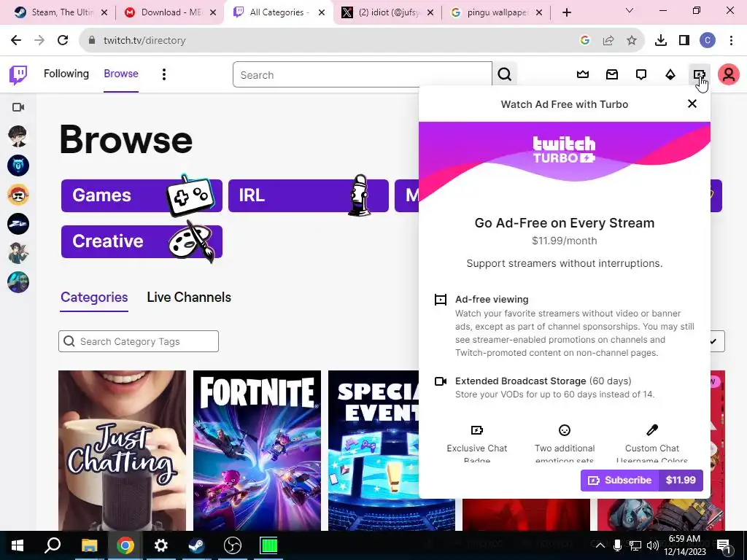Viewport: 747px width, 560px height.
Task: Switch to the Steam browser tab
Action: (60, 12)
